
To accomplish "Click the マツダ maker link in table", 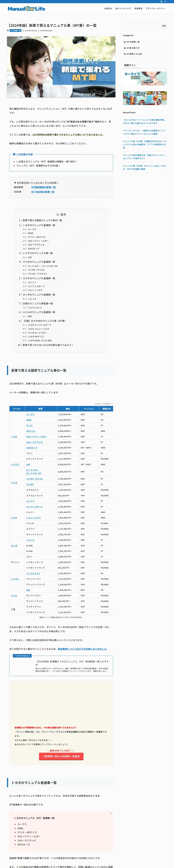I will (14, 483).
